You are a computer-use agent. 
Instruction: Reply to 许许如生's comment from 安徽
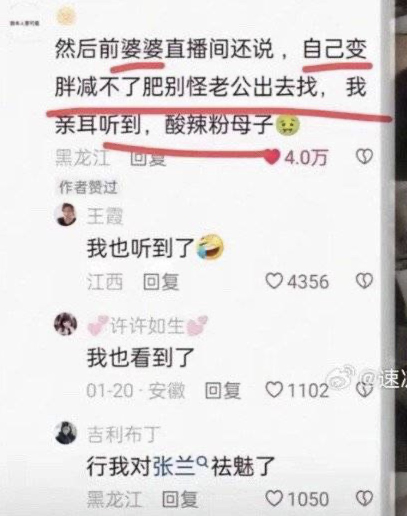click(222, 390)
